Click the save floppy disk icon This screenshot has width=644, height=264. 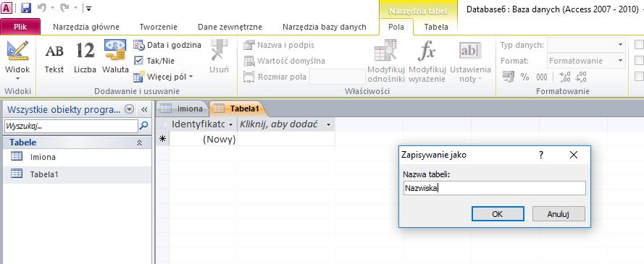coord(26,8)
